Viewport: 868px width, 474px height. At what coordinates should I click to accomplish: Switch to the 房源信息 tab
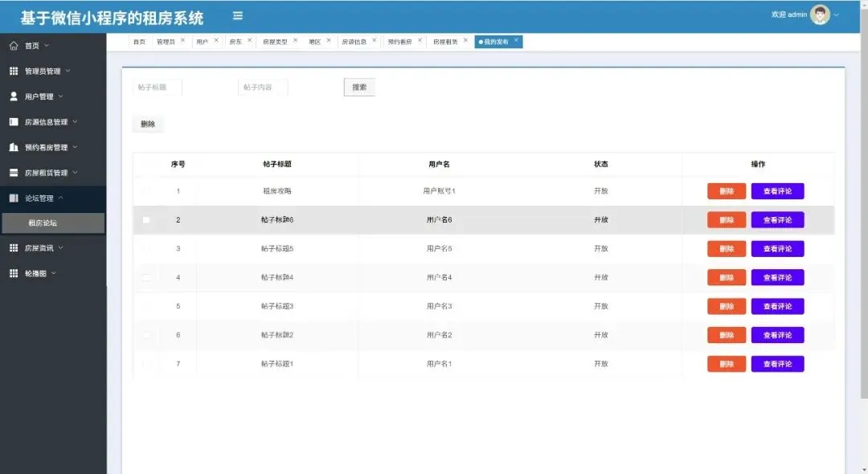pos(354,42)
